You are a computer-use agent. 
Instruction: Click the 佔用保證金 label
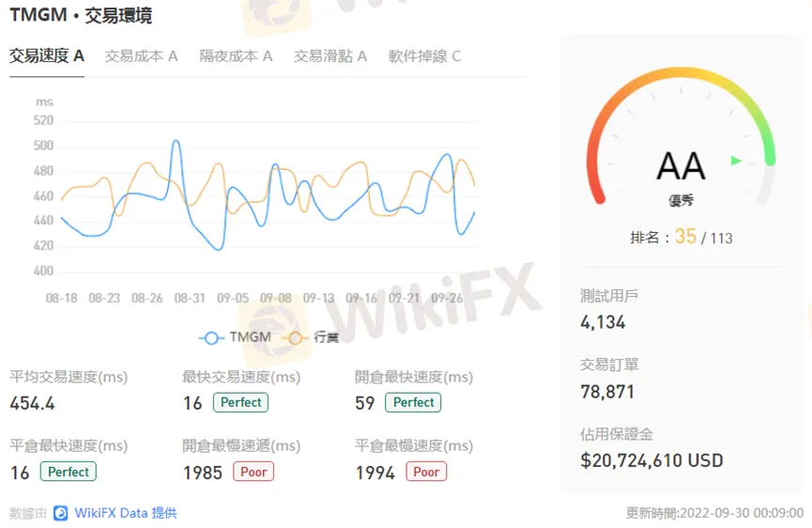pyautogui.click(x=617, y=434)
